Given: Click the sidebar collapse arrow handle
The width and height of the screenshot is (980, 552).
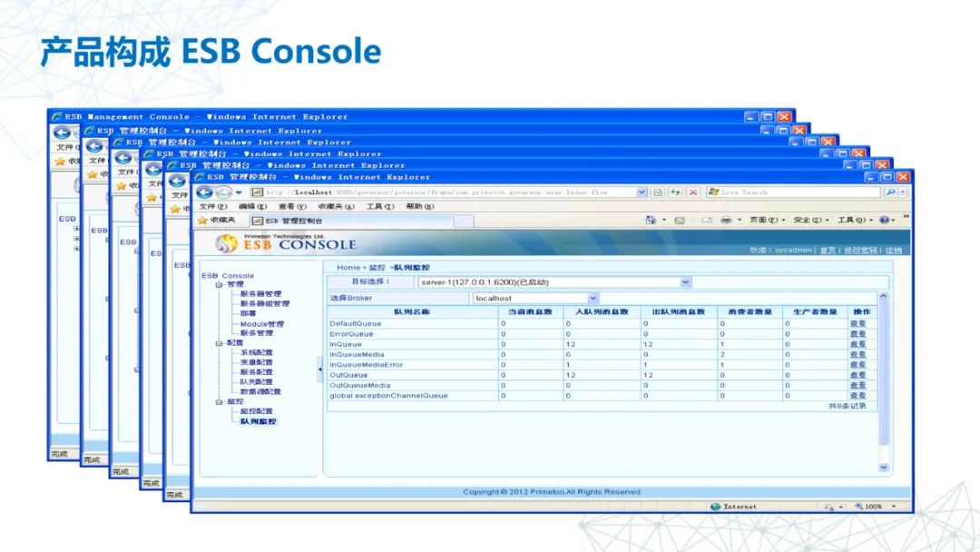Looking at the screenshot, I should pos(320,370).
